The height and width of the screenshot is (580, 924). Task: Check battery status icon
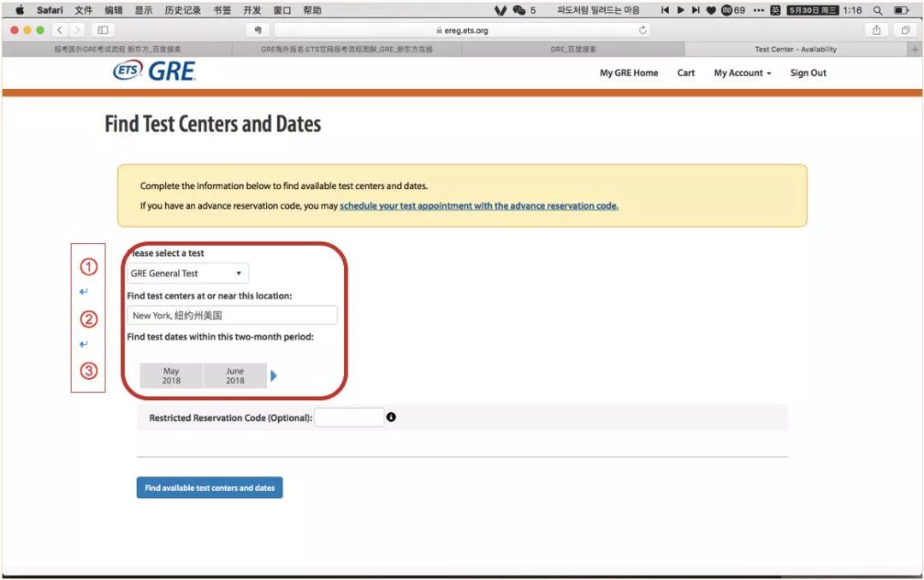(901, 10)
